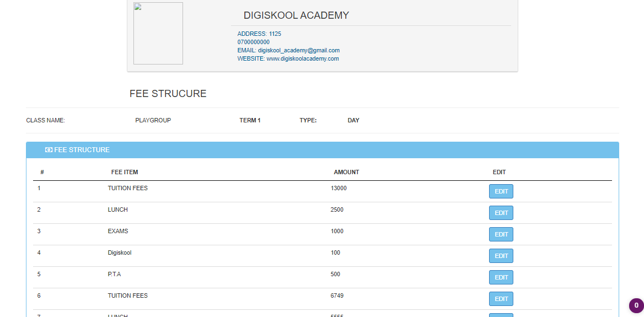Click the purple 0 badge in the corner
The height and width of the screenshot is (317, 644).
point(636,305)
